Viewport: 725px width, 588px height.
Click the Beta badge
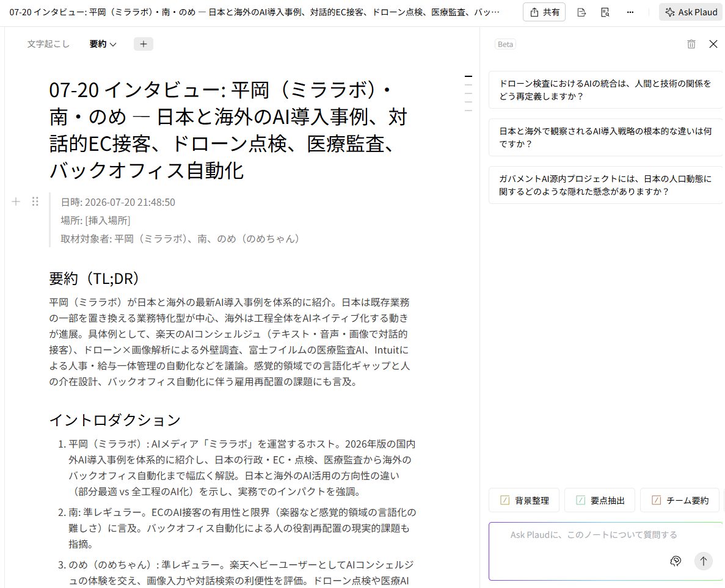point(505,45)
